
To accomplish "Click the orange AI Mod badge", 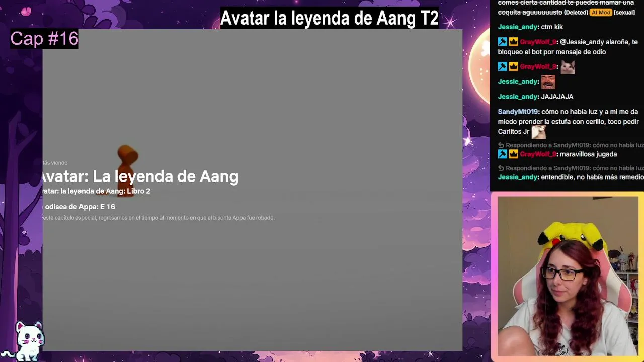I will [x=601, y=12].
